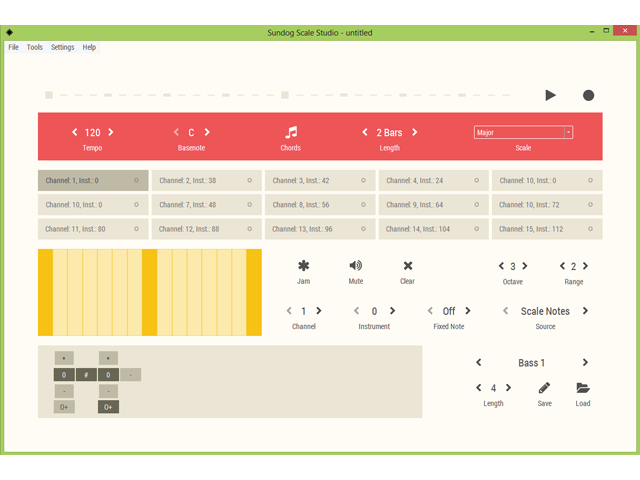640x480 pixels.
Task: Select the Channel 8, Inst. 56 slot
Action: 320,205
